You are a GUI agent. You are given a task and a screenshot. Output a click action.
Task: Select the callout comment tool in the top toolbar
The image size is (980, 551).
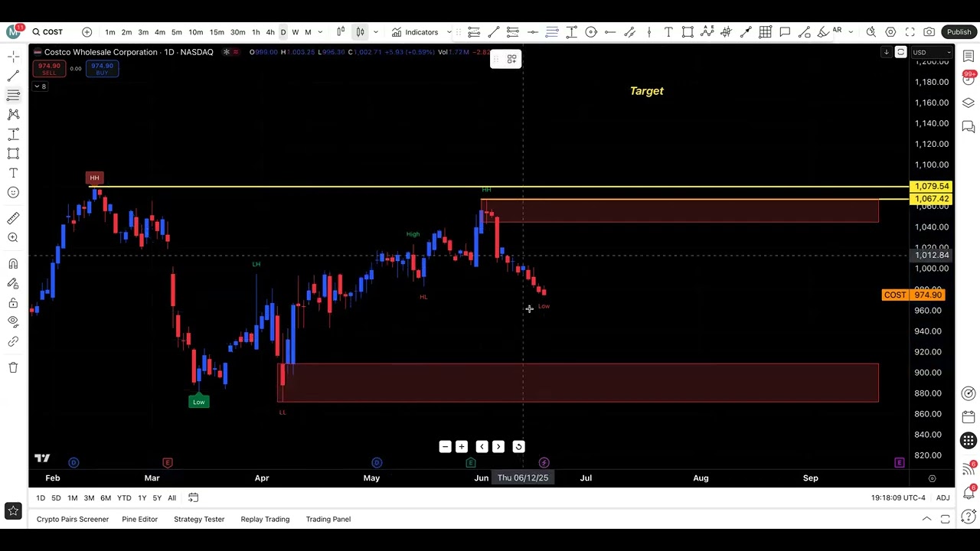[785, 32]
